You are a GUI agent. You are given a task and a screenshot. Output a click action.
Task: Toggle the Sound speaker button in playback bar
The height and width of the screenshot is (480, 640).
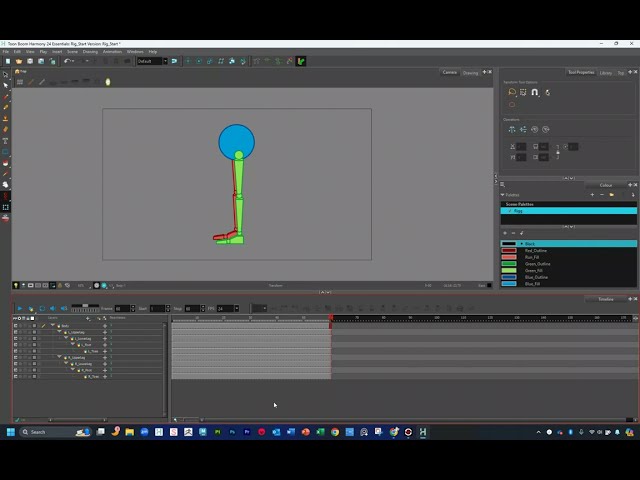(53, 308)
